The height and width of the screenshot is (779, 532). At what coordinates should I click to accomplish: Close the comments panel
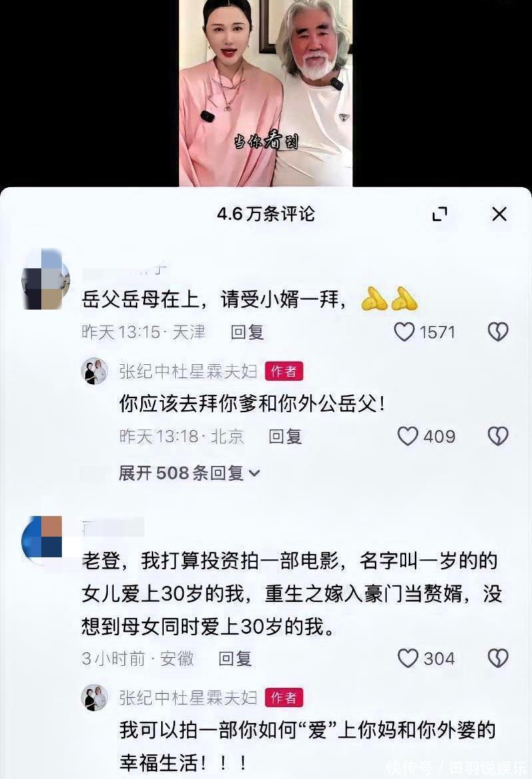[x=499, y=214]
